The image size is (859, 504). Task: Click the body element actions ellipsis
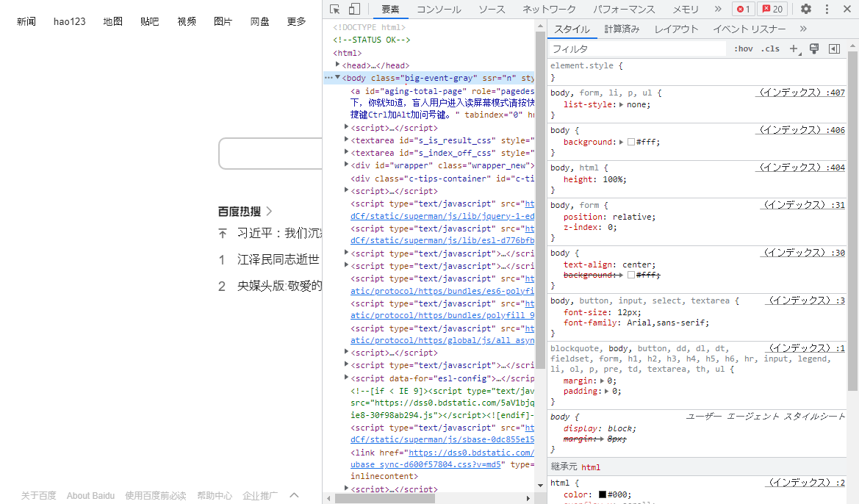328,78
